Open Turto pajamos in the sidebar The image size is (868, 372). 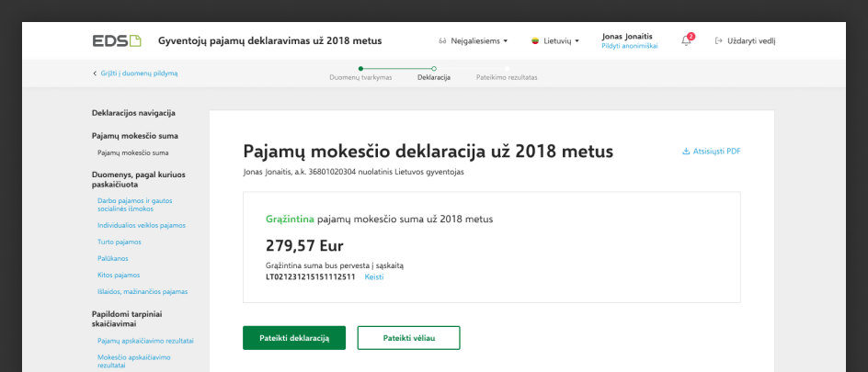[x=120, y=242]
